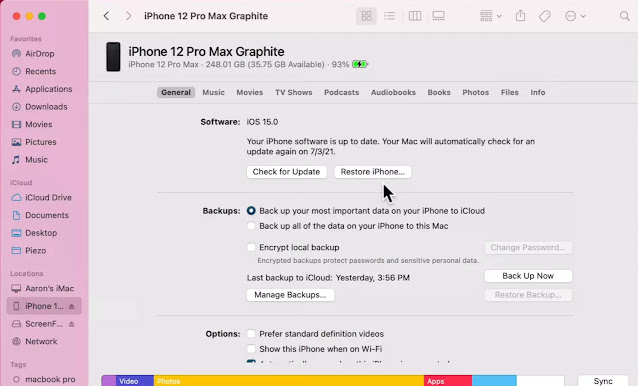Click the Edit Tags toolbar icon
The width and height of the screenshot is (638, 386).
tap(544, 16)
